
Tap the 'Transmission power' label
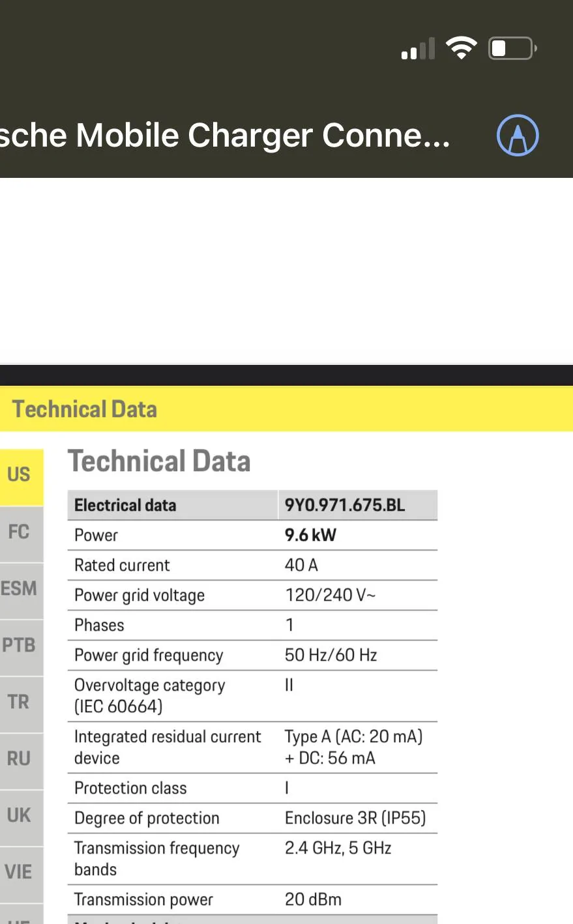[143, 900]
